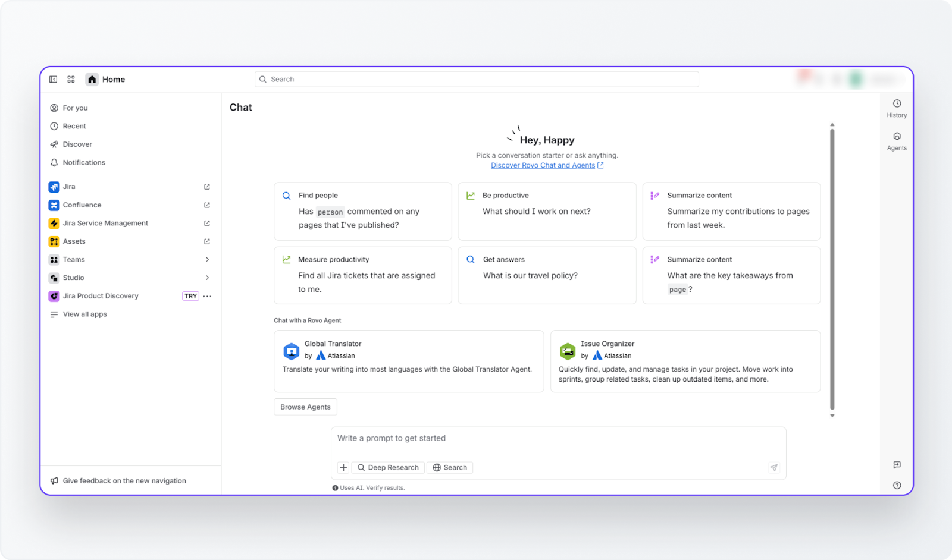The height and width of the screenshot is (560, 952).
Task: Open the Confluence app icon
Action: click(54, 205)
